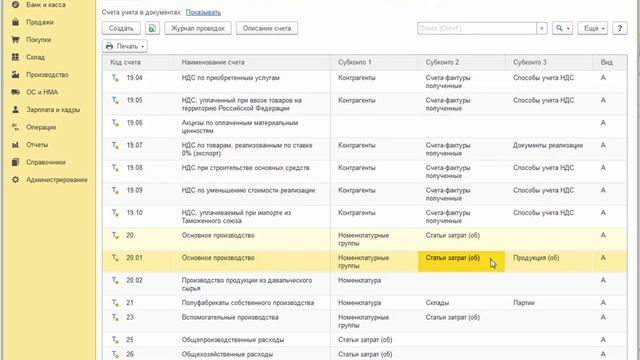Click the Описание счета button

[x=267, y=28]
